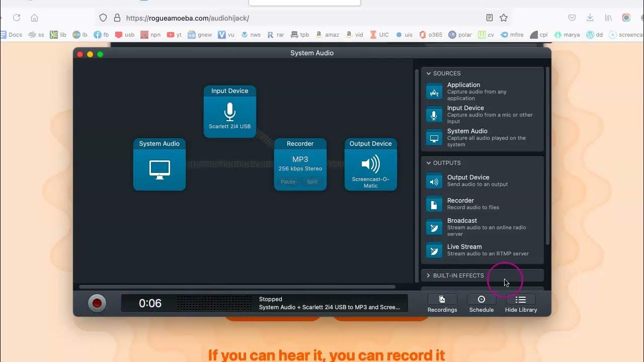Image resolution: width=644 pixels, height=362 pixels.
Task: Collapse the Sources section
Action: click(x=429, y=73)
